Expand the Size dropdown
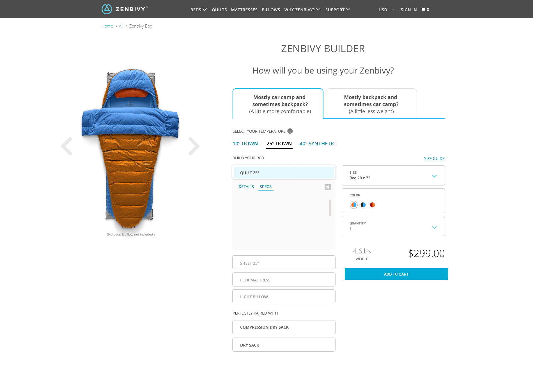This screenshot has width=533, height=392. [x=393, y=175]
